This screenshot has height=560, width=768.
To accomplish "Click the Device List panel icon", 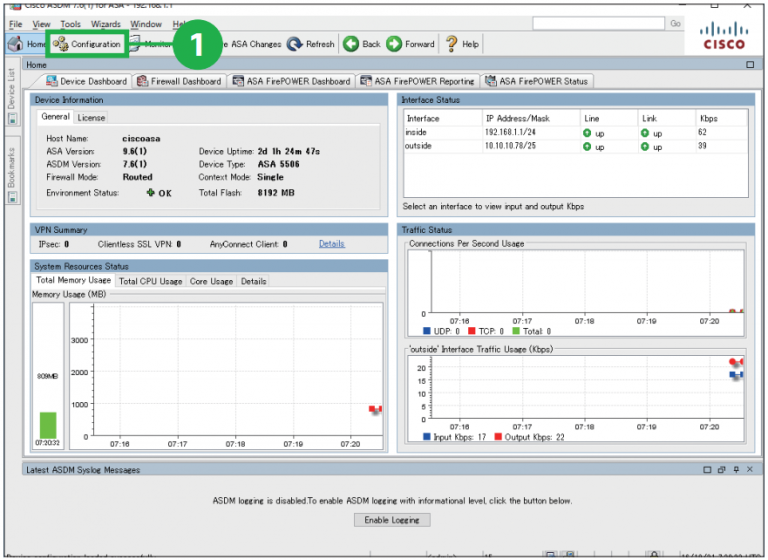I will [12, 119].
